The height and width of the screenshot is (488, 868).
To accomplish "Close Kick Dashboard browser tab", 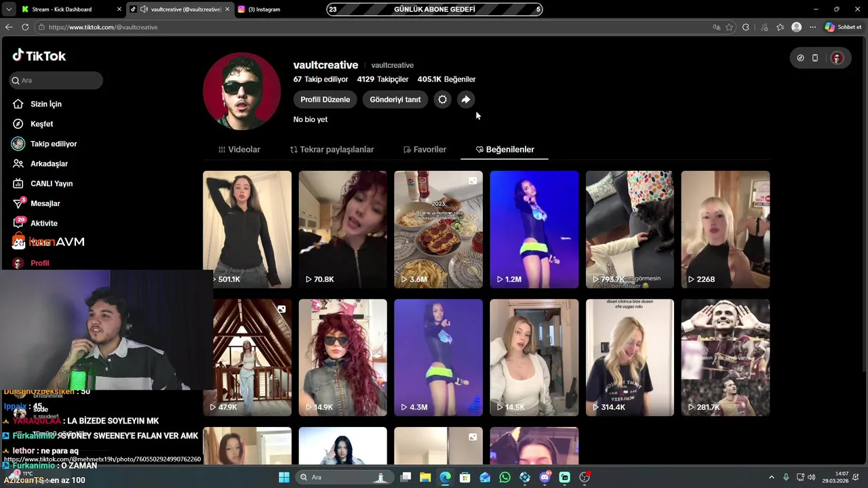I will pyautogui.click(x=119, y=9).
